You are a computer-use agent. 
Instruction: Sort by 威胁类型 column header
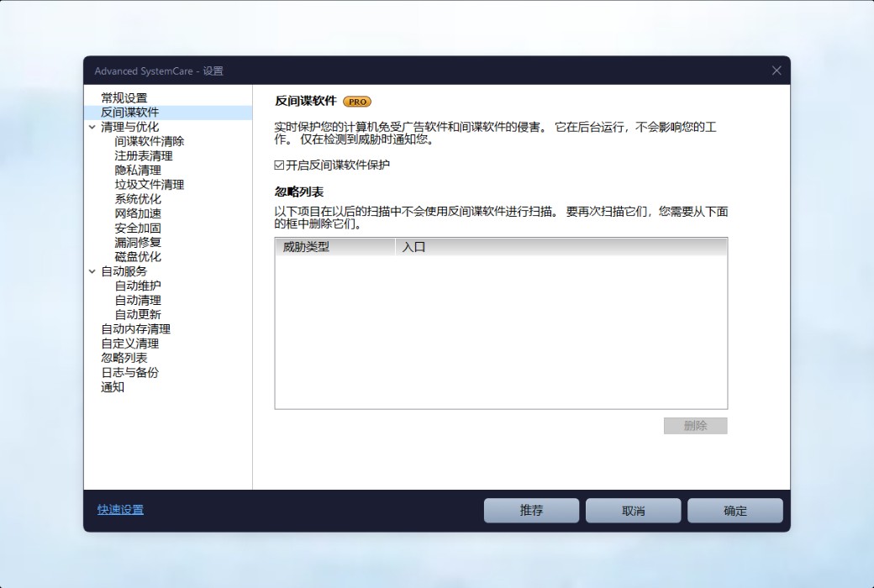(x=335, y=247)
